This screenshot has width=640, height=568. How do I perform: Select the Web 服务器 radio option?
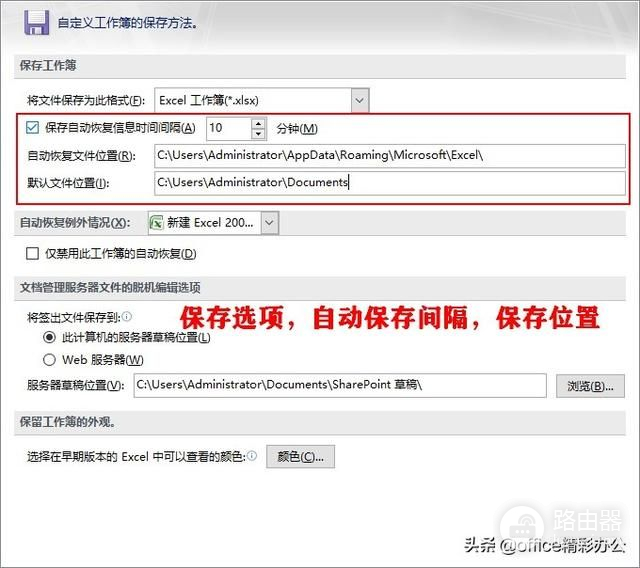[x=49, y=360]
